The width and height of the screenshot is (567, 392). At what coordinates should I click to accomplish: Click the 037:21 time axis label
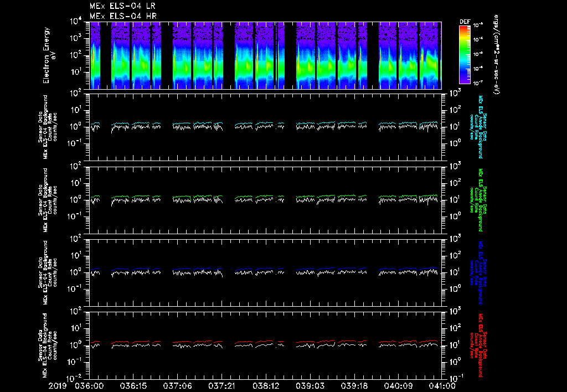pos(221,386)
